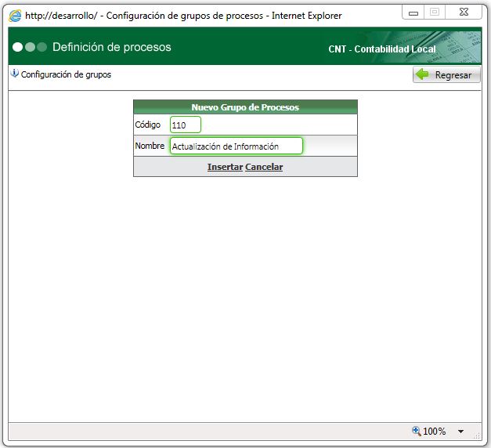491x448 pixels.
Task: Focus the Código input field
Action: coord(186,125)
